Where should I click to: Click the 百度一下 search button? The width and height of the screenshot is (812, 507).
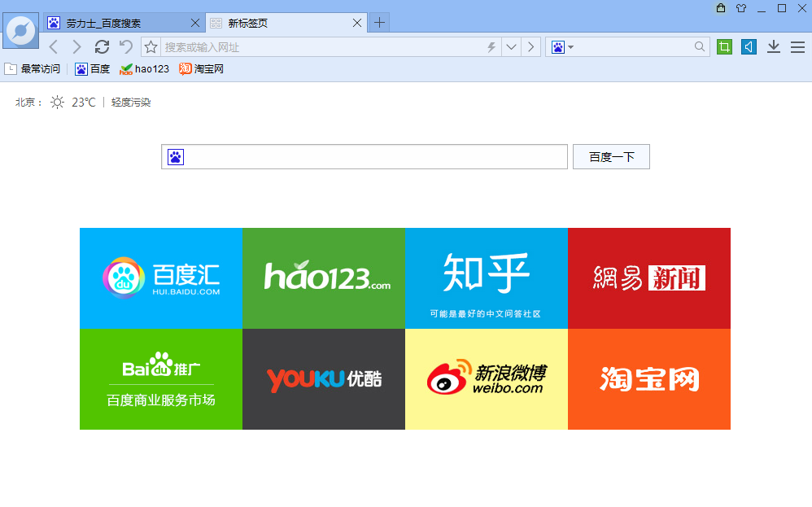pos(611,157)
